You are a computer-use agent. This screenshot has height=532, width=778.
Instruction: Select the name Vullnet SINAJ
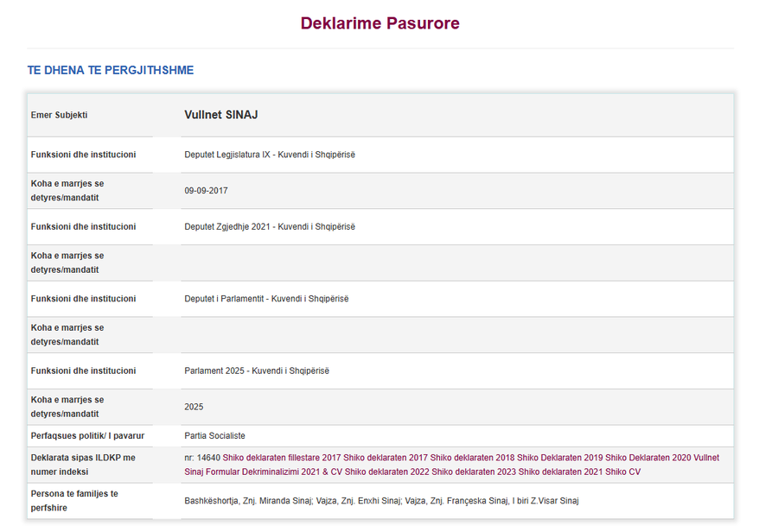221,115
